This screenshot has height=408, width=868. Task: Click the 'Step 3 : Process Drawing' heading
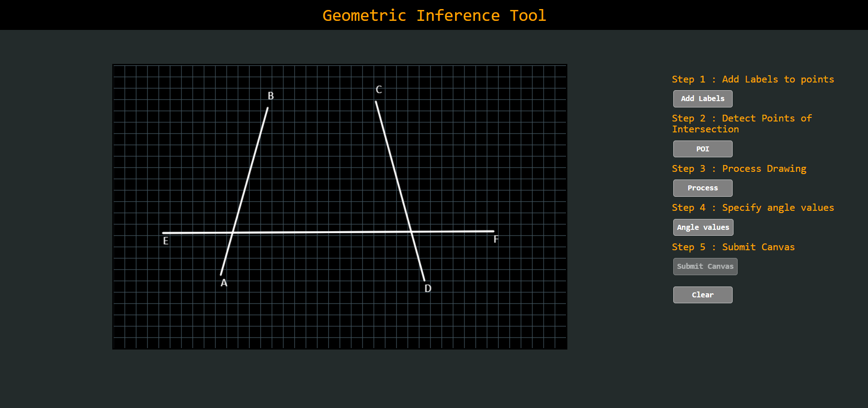739,169
